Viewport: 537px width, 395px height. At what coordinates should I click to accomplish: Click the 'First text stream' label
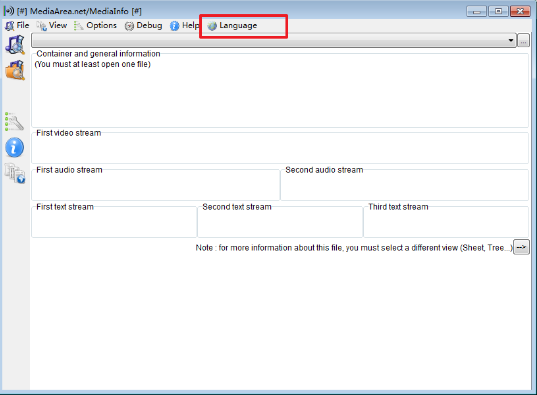[x=65, y=207]
